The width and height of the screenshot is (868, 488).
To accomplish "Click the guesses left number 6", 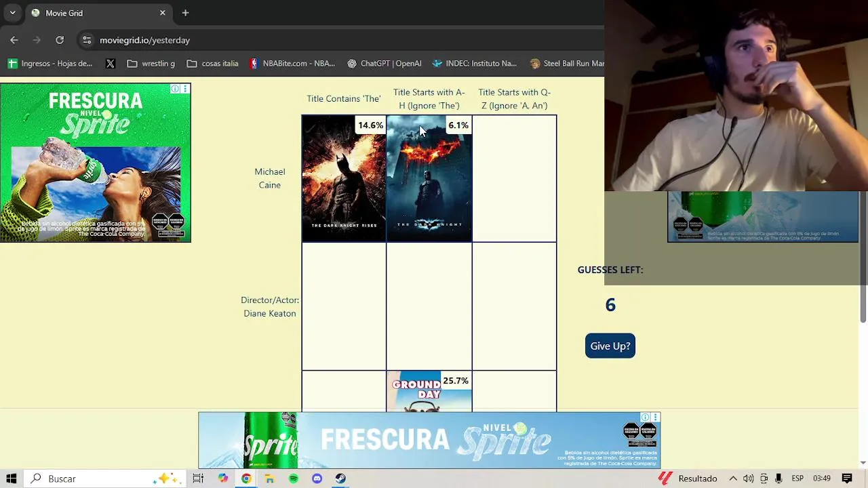I will (x=610, y=305).
